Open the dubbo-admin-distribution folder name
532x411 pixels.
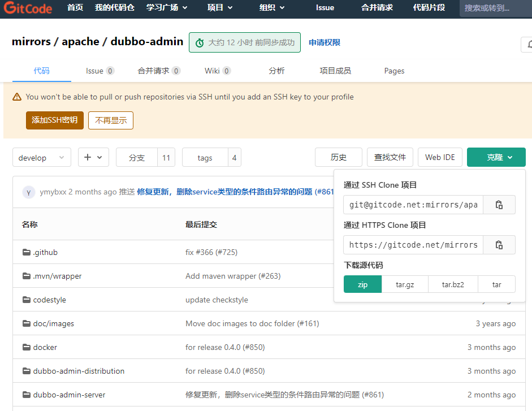(x=79, y=371)
